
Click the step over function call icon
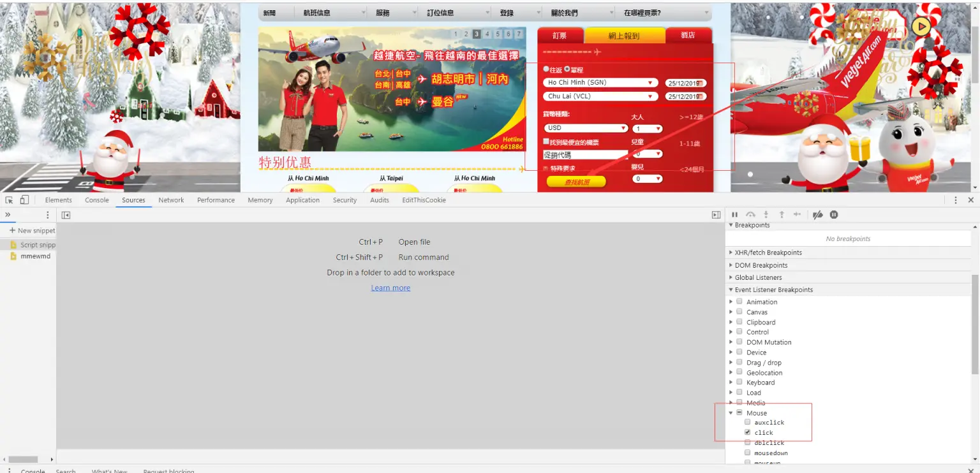click(x=750, y=215)
